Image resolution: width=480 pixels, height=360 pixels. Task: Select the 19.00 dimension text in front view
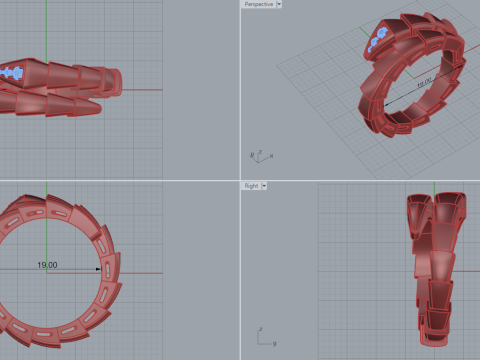pos(47,265)
